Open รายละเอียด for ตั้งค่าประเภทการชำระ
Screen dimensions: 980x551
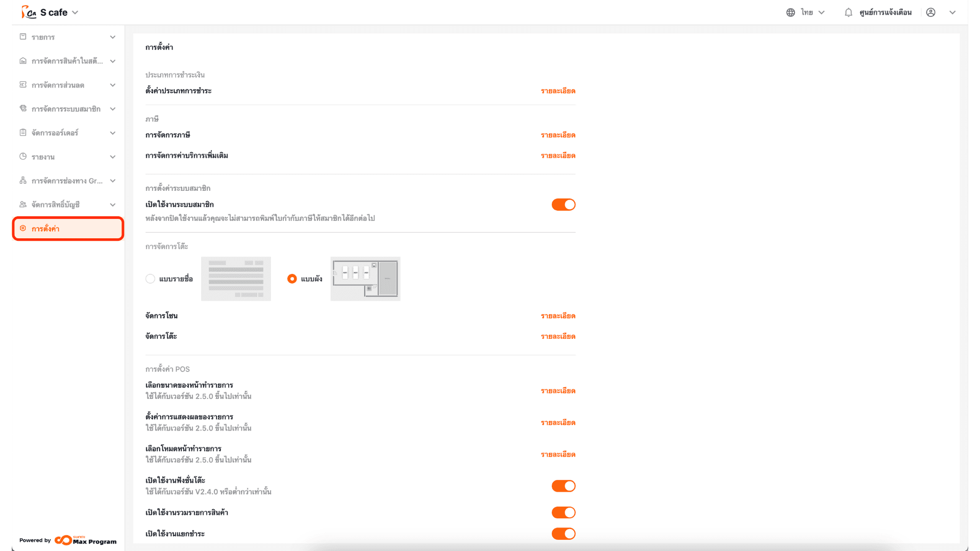(x=558, y=91)
